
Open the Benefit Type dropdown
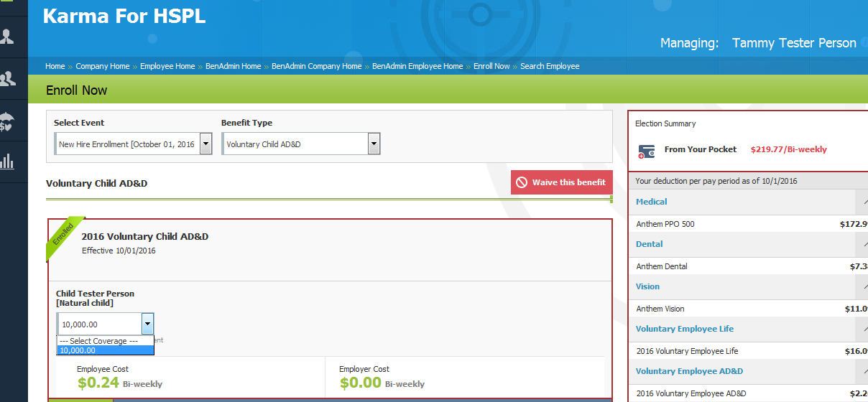374,144
